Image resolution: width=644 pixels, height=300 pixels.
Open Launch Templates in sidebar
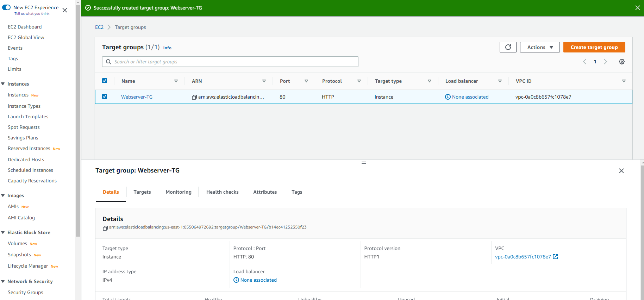coord(28,117)
